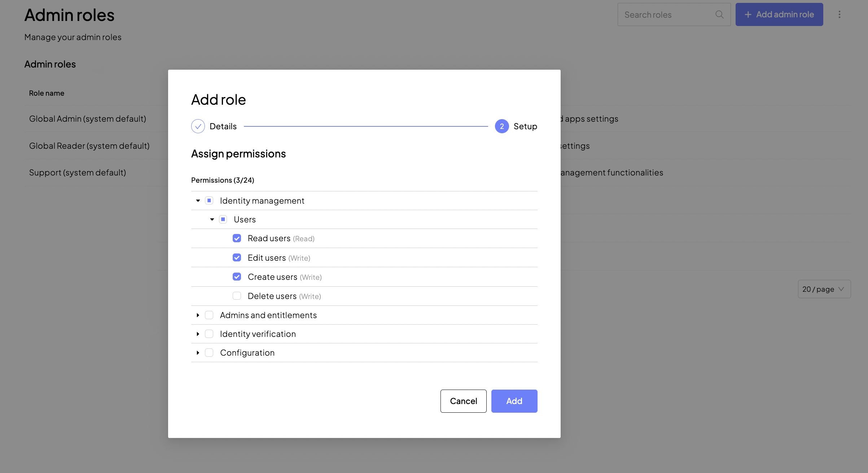The image size is (868, 473).
Task: Select the Identity verification checkbox
Action: click(x=209, y=334)
